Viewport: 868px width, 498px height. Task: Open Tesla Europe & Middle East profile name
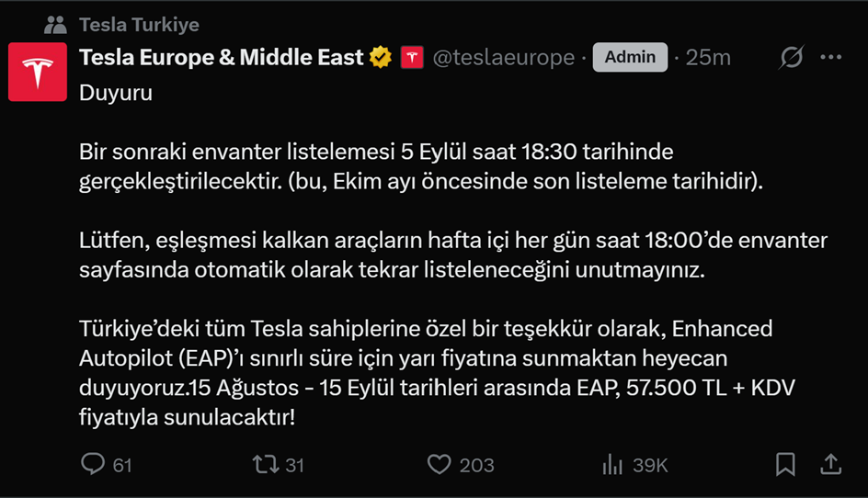pos(222,58)
